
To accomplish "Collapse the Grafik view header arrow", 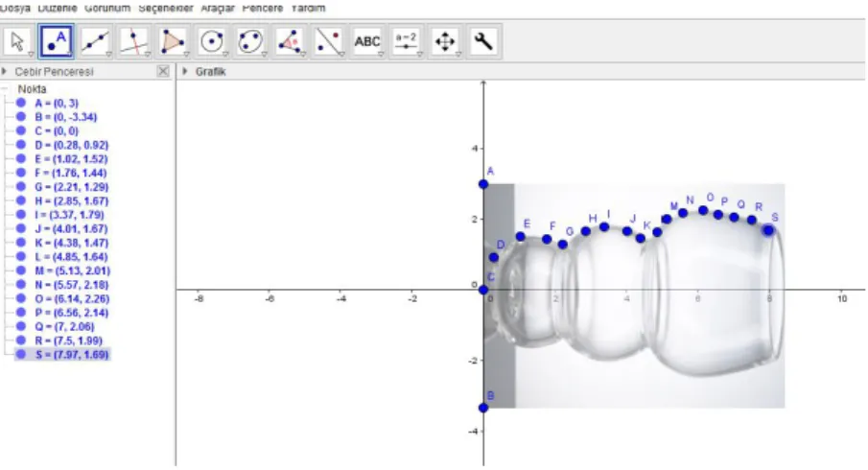I will [x=185, y=71].
